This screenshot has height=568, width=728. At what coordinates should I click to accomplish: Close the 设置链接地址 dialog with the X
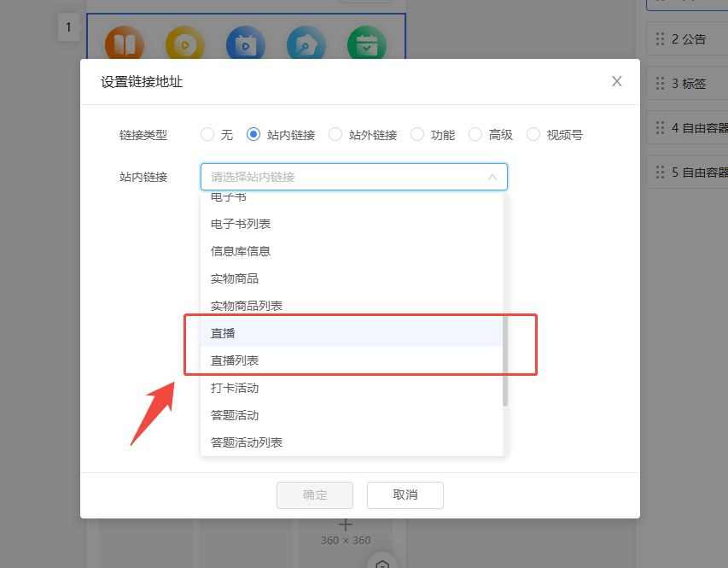(x=617, y=81)
